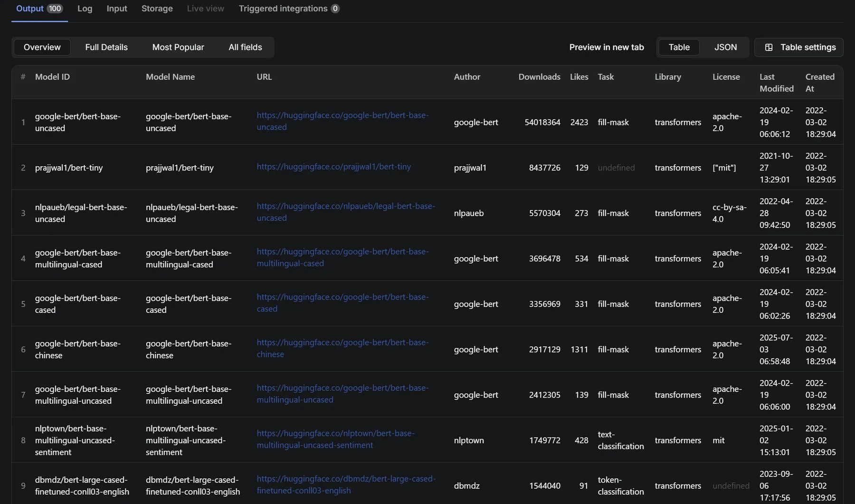The height and width of the screenshot is (504, 855).
Task: Click the Downloads column header
Action: [x=539, y=77]
